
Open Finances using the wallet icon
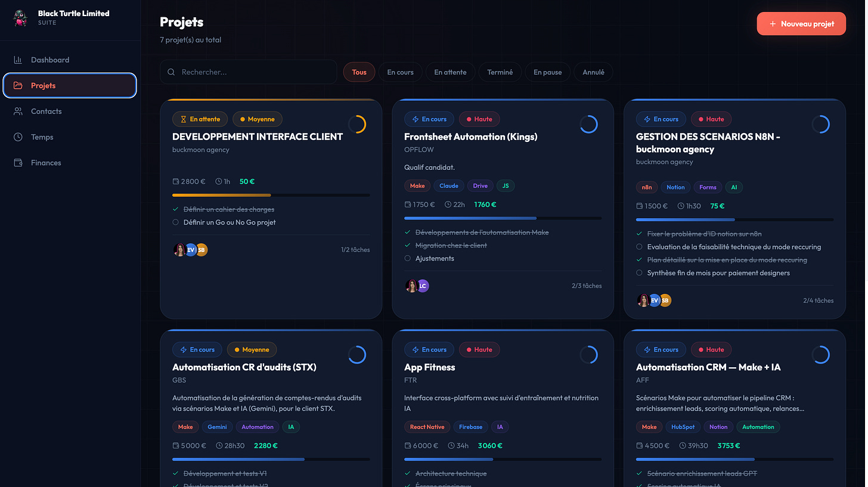point(18,163)
